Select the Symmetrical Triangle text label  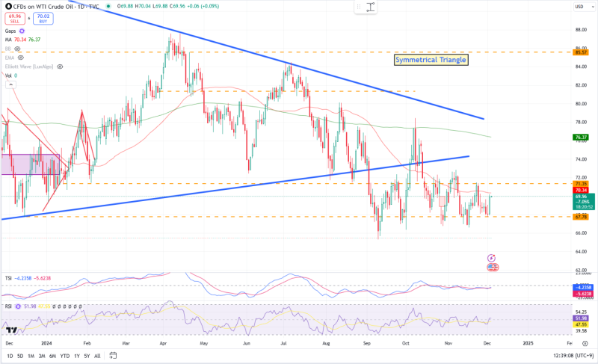[431, 59]
